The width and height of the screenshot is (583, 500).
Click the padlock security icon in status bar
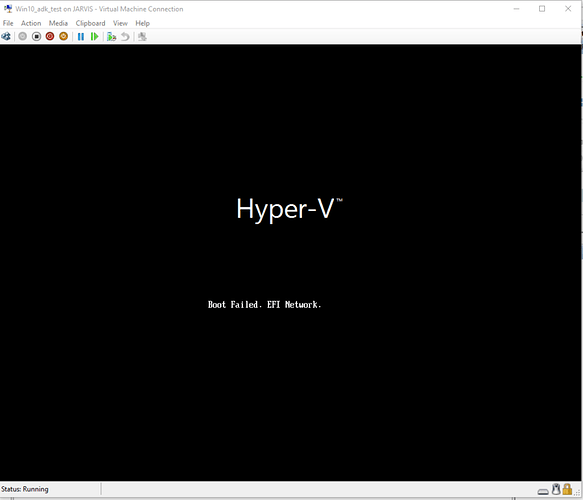tap(567, 489)
